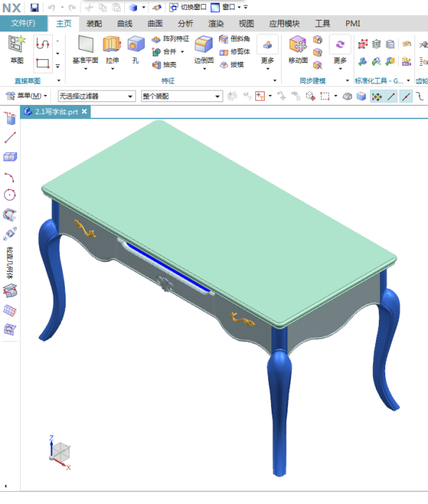Close the 2.1写字台.prt document tab
The image size is (428, 504).
pyautogui.click(x=84, y=112)
